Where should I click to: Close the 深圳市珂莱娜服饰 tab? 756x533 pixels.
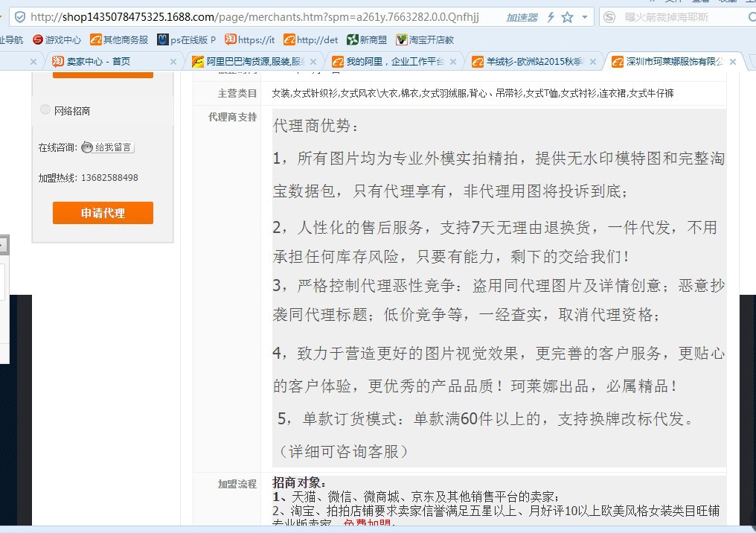click(x=733, y=62)
